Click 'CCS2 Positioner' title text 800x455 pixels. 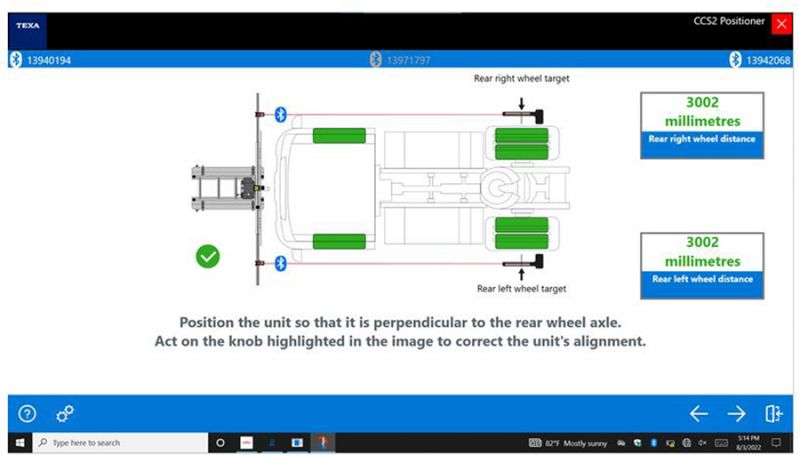729,21
